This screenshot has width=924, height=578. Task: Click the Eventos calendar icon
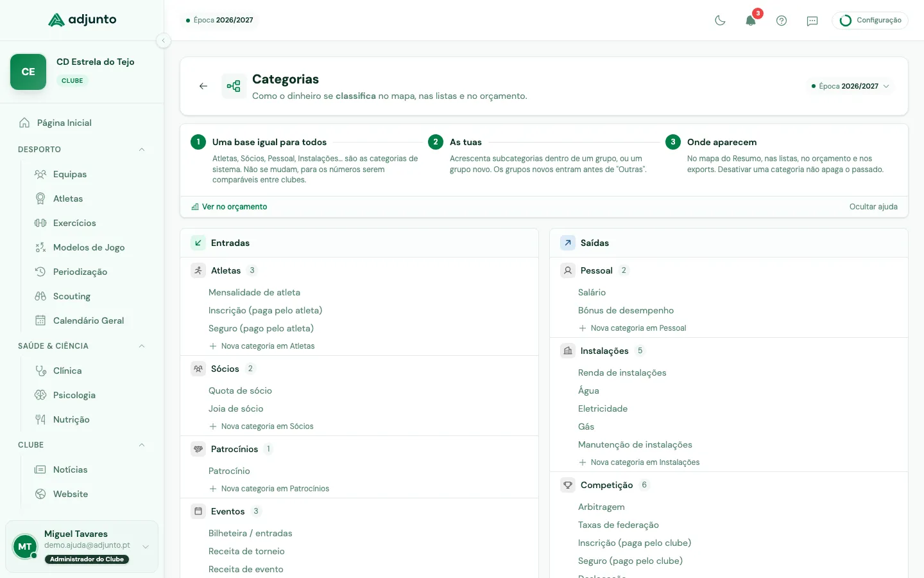pyautogui.click(x=198, y=511)
